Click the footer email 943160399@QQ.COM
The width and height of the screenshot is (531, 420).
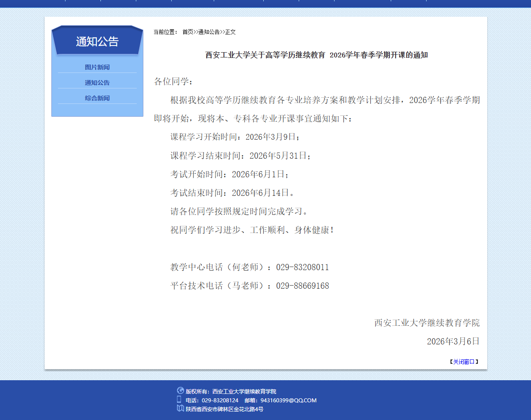pyautogui.click(x=289, y=400)
